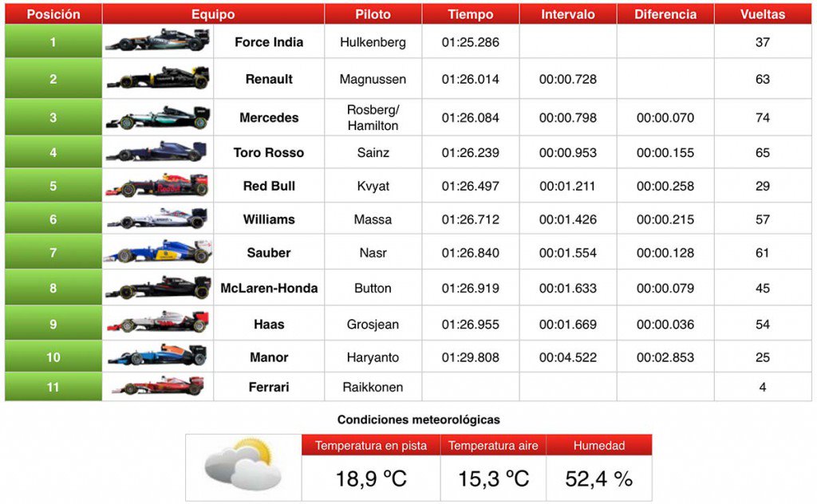The height and width of the screenshot is (504, 817).
Task: Click the Renault car image
Action: (x=159, y=77)
